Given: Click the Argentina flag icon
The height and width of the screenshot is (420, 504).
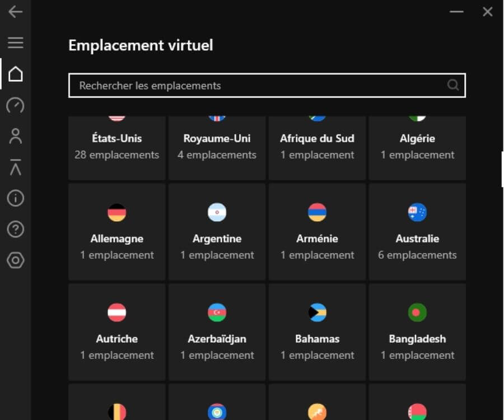Looking at the screenshot, I should pos(217,212).
